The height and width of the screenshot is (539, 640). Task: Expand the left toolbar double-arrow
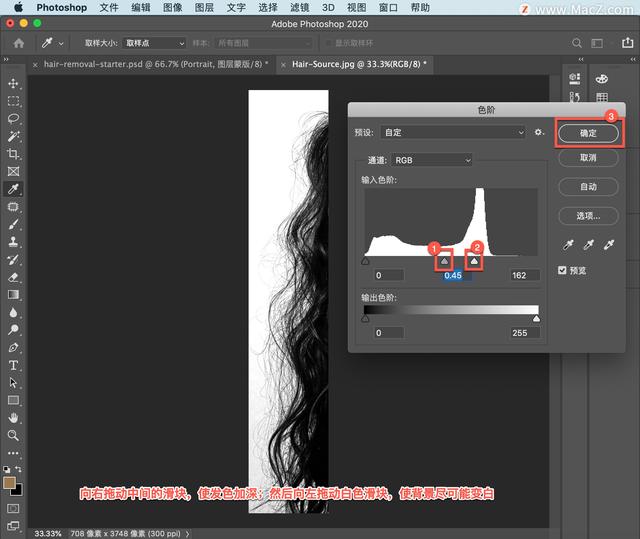click(x=6, y=60)
